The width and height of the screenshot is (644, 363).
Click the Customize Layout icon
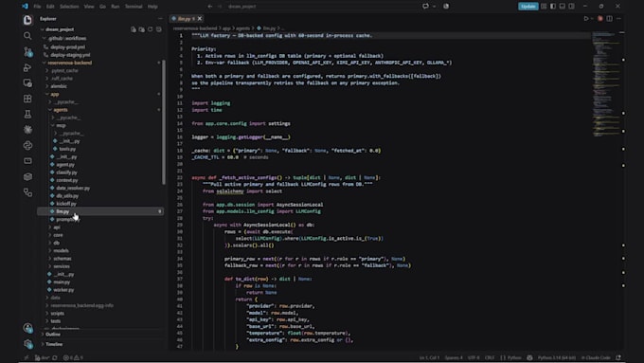coord(544,7)
